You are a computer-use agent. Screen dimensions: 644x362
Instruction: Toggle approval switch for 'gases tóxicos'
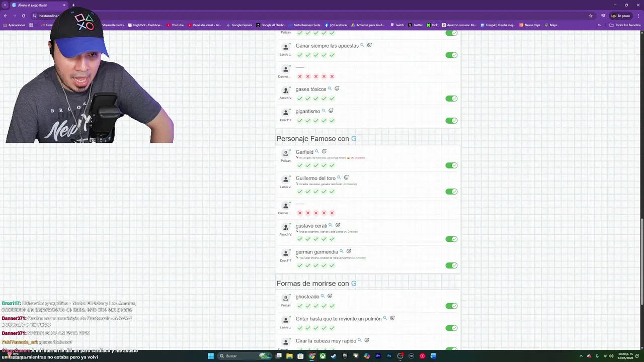(x=451, y=99)
